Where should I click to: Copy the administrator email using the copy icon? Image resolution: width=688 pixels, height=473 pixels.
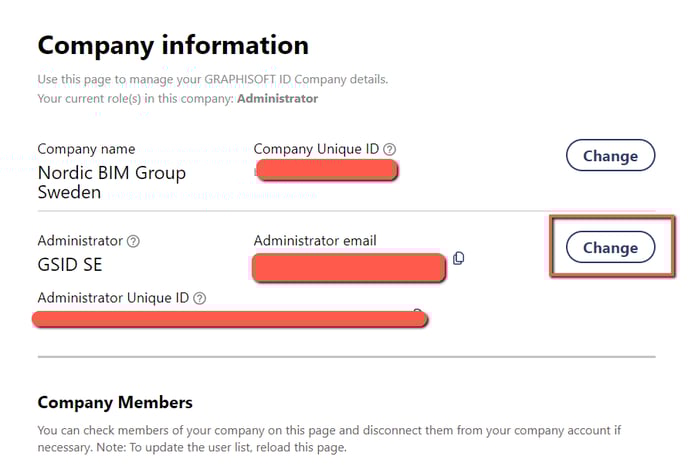click(459, 258)
